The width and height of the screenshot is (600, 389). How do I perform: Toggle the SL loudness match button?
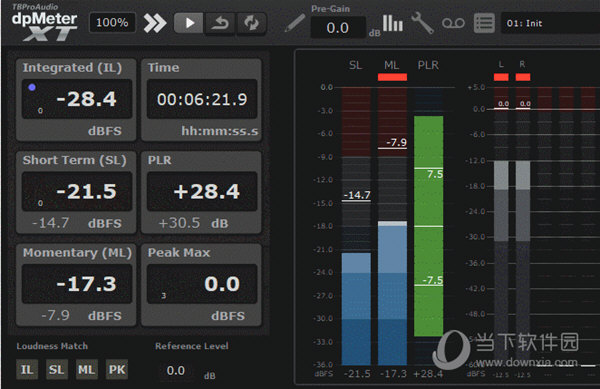pos(57,369)
